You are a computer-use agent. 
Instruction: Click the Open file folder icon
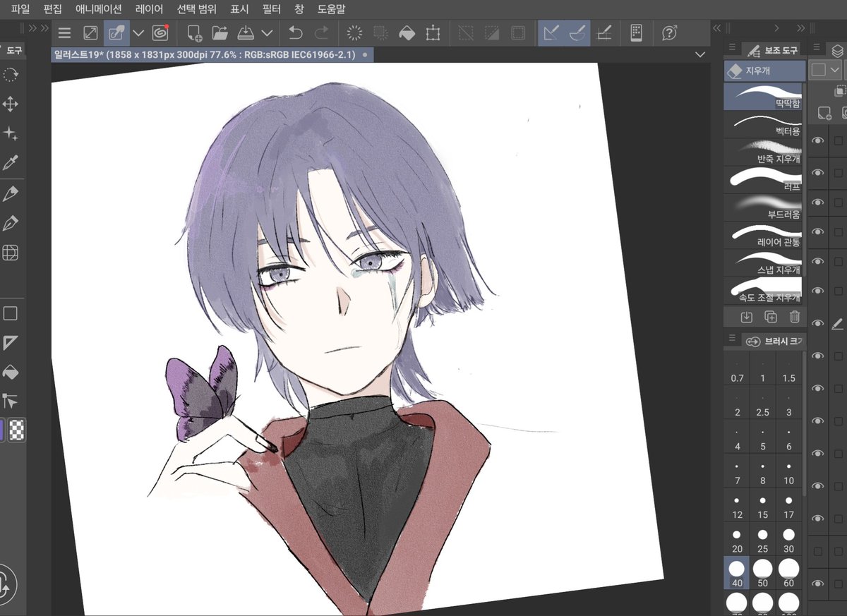tap(220, 33)
